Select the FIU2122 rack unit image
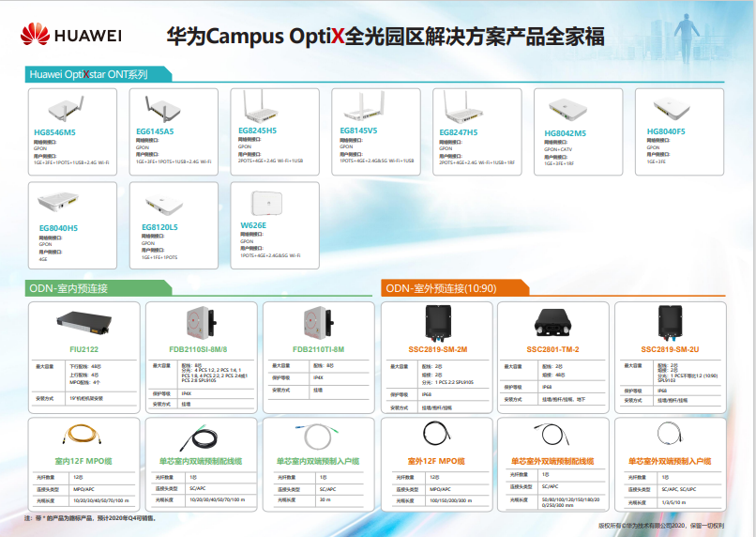 (x=83, y=322)
